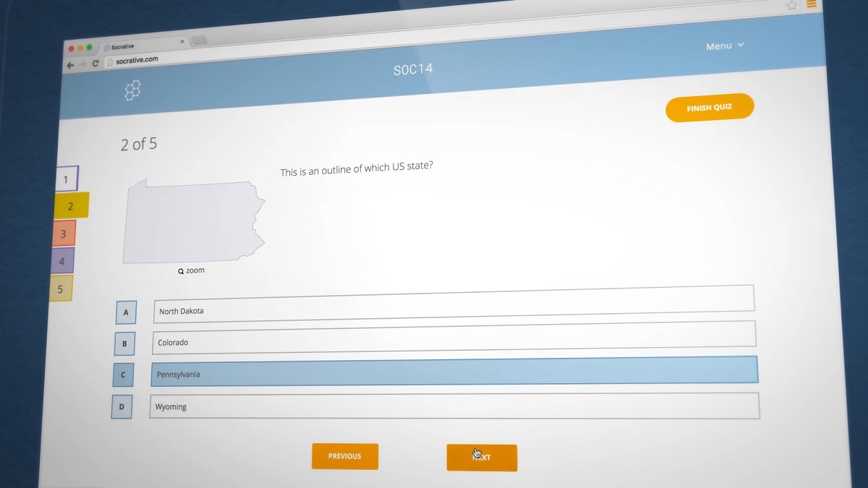Click the Previous button
868x488 pixels.
point(345,456)
